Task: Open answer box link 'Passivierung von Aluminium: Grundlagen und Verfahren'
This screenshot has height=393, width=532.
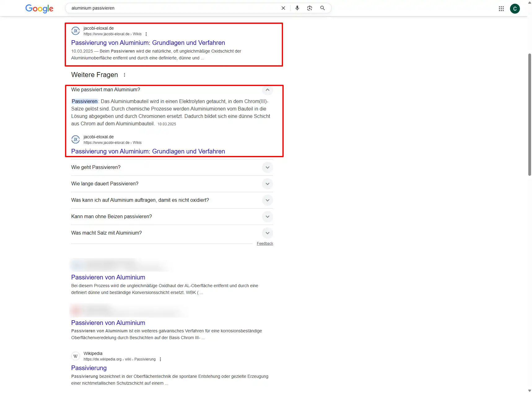Action: tap(148, 151)
